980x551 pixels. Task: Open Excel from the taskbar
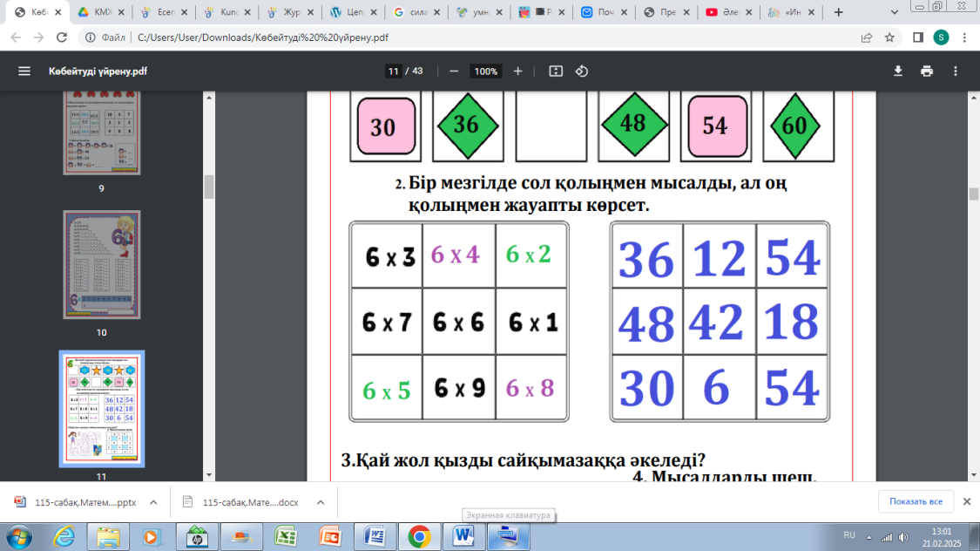pos(287,537)
